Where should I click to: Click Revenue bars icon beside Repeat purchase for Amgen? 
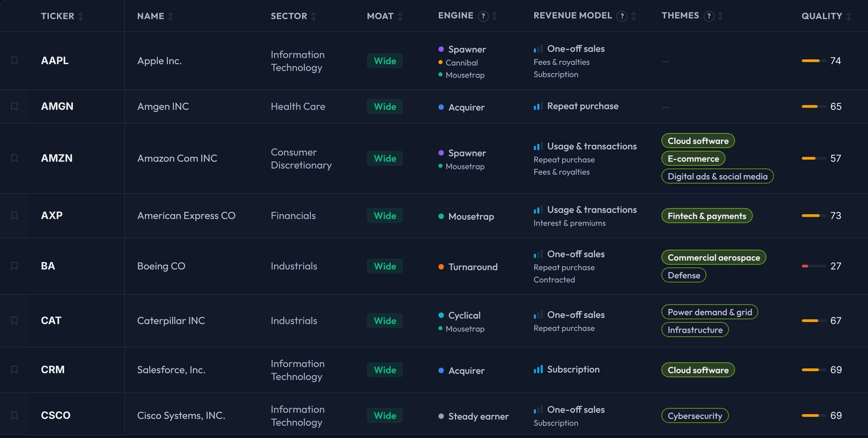[538, 106]
